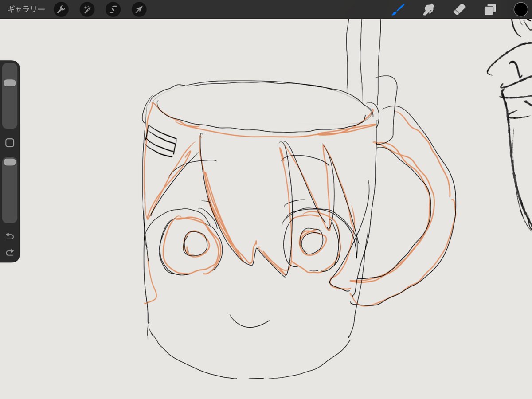Image resolution: width=532 pixels, height=399 pixels.
Task: Activate the Selection S-shaped tool
Action: [113, 9]
